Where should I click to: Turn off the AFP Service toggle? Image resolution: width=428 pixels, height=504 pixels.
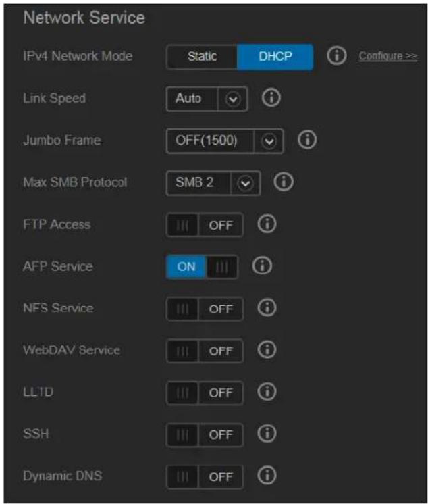[202, 266]
